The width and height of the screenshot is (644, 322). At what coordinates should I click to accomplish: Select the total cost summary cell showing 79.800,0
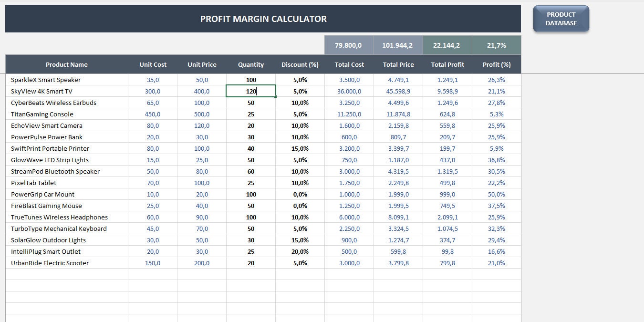pos(349,45)
